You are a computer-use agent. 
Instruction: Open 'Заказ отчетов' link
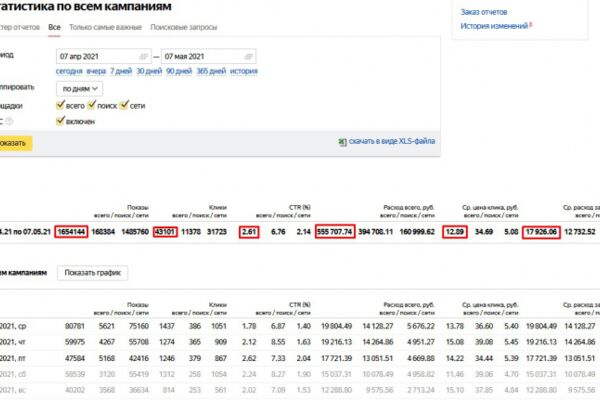pyautogui.click(x=484, y=12)
